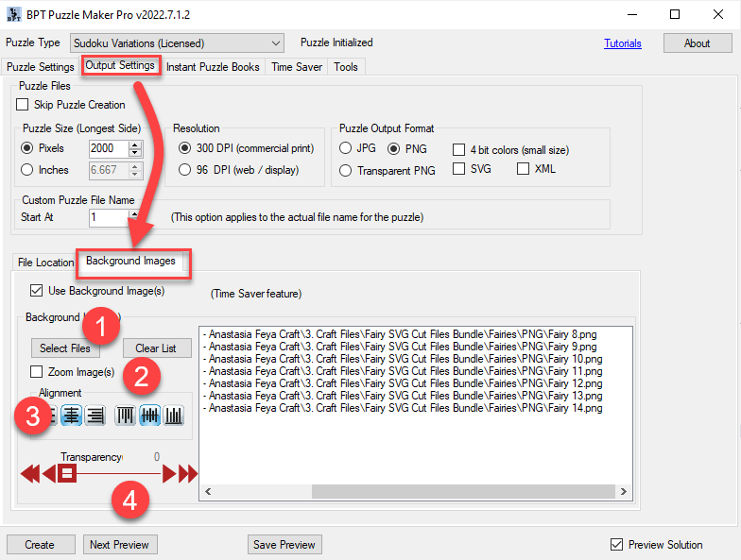This screenshot has width=741, height=560.
Task: Select 96 DPI web display resolution
Action: click(185, 170)
